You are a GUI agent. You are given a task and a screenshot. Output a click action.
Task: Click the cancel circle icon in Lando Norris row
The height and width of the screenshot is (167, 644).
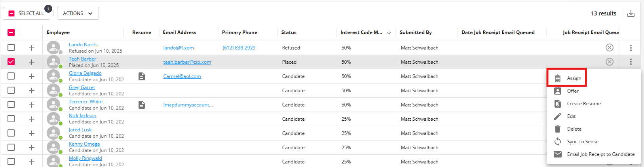pyautogui.click(x=610, y=48)
